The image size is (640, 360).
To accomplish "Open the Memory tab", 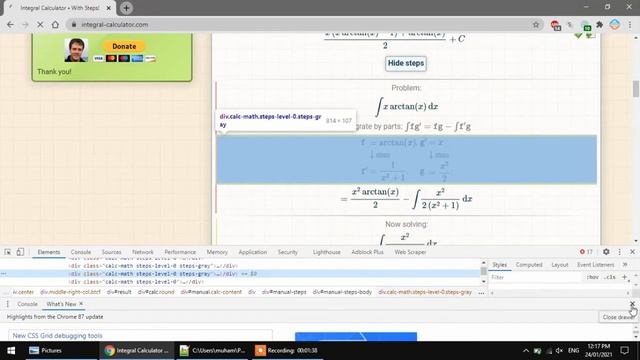I will [x=217, y=252].
